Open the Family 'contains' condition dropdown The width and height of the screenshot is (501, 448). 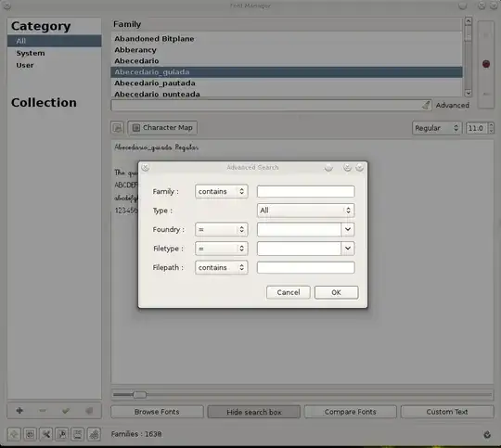(222, 191)
